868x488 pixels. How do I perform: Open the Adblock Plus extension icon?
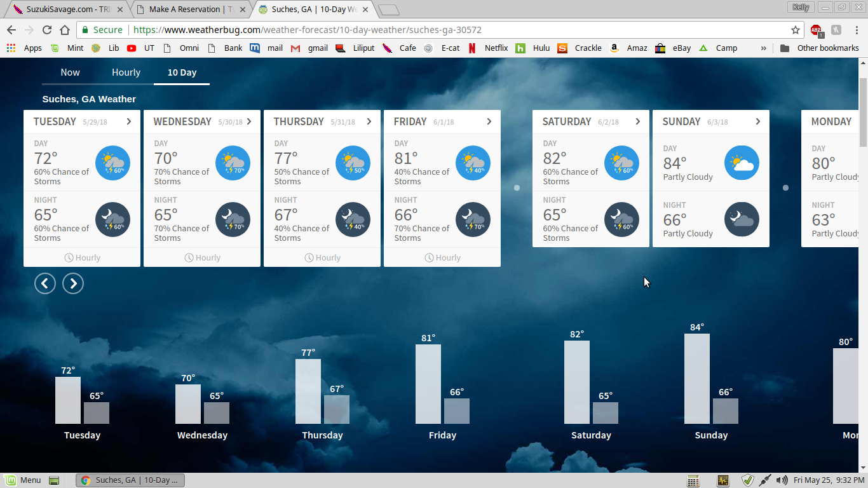(816, 30)
